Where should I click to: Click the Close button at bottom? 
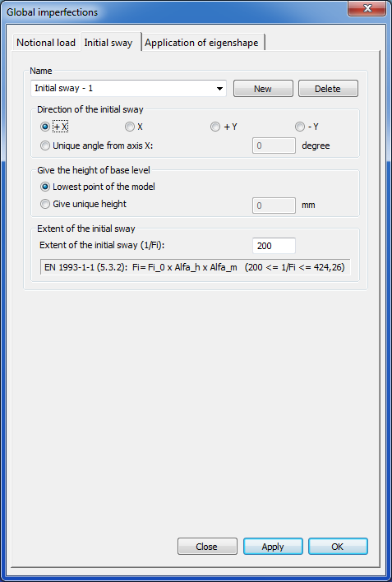[x=207, y=547]
